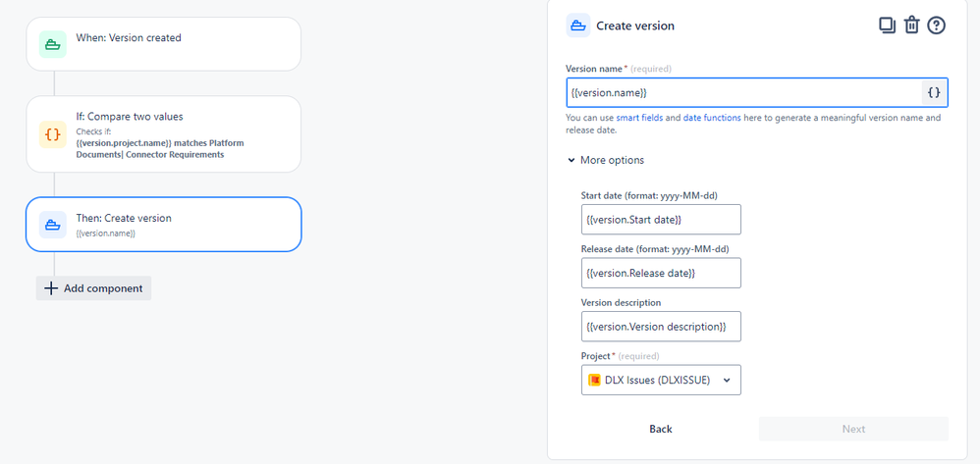The image size is (980, 464).
Task: Click the plus icon in Add component
Action: (51, 288)
